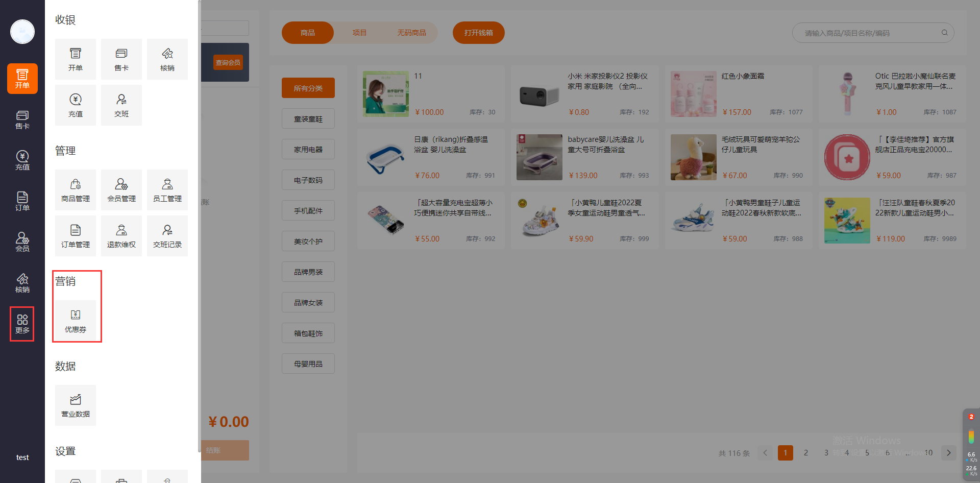
Task: Switch to the 项目 tab
Action: click(359, 33)
